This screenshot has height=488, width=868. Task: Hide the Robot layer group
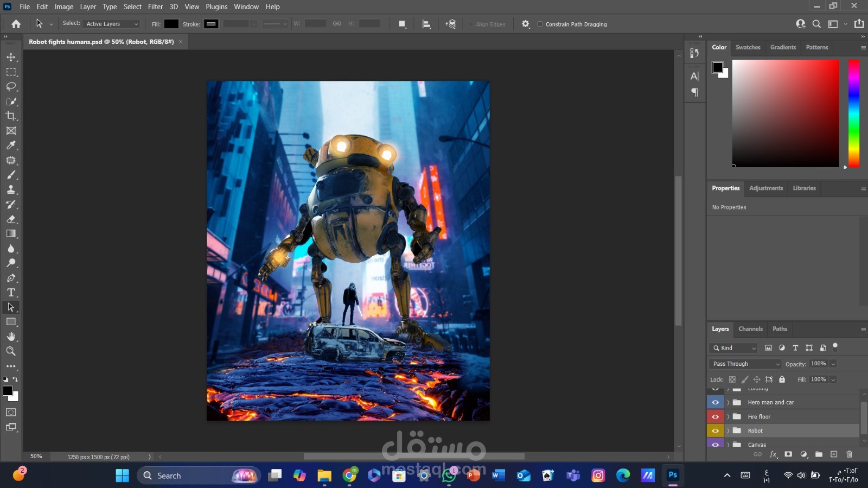click(x=715, y=431)
